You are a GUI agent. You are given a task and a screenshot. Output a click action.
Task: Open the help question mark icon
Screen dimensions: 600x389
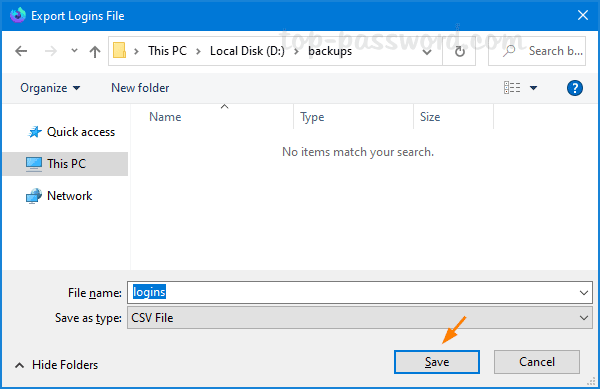tap(574, 88)
